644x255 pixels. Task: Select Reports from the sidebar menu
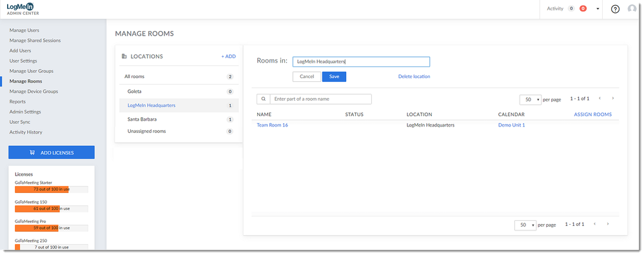[x=17, y=101]
